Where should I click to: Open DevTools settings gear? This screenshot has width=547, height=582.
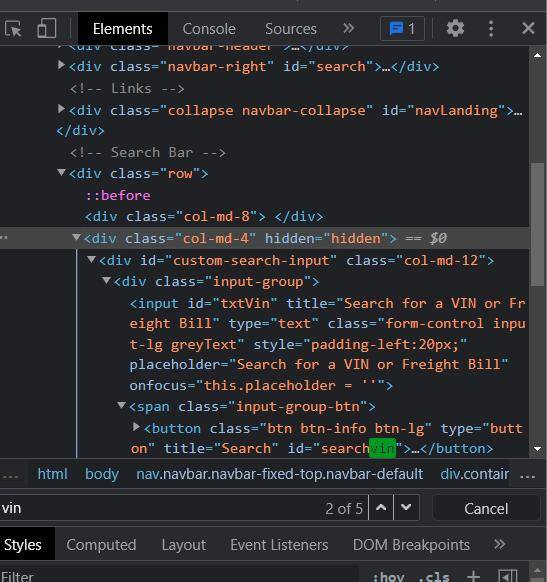coord(455,28)
